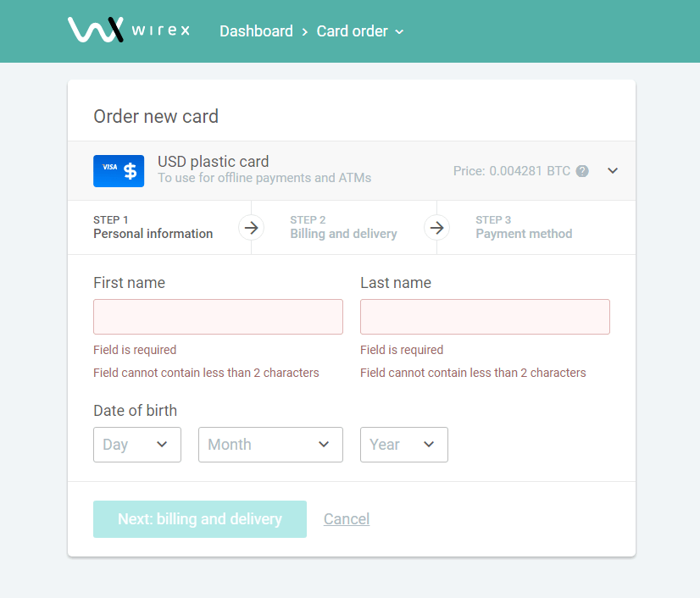Focus the First name input field

pos(219,317)
